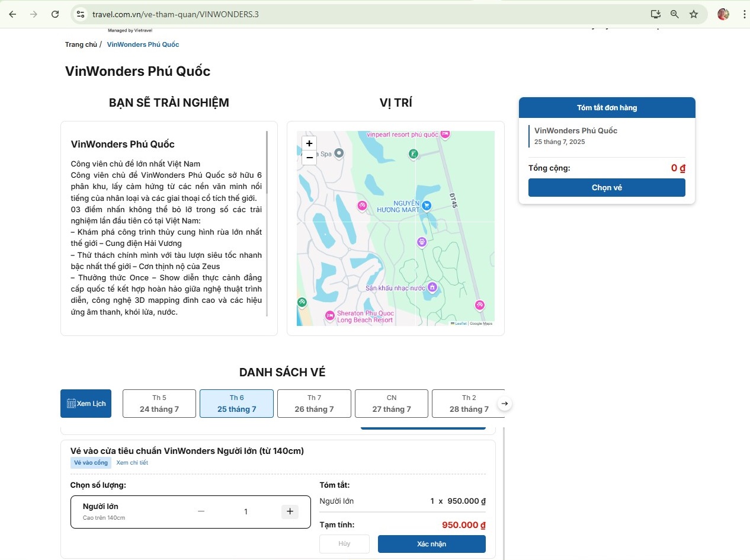Click the browser forward arrow
The width and height of the screenshot is (750, 560).
click(x=34, y=14)
